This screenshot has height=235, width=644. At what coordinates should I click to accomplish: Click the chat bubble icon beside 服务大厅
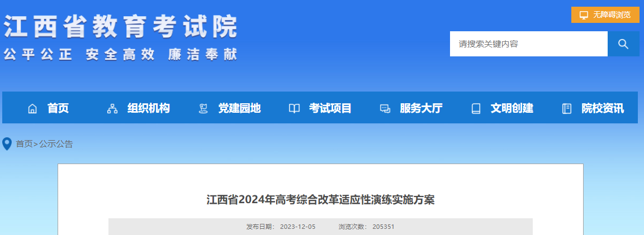(385, 109)
